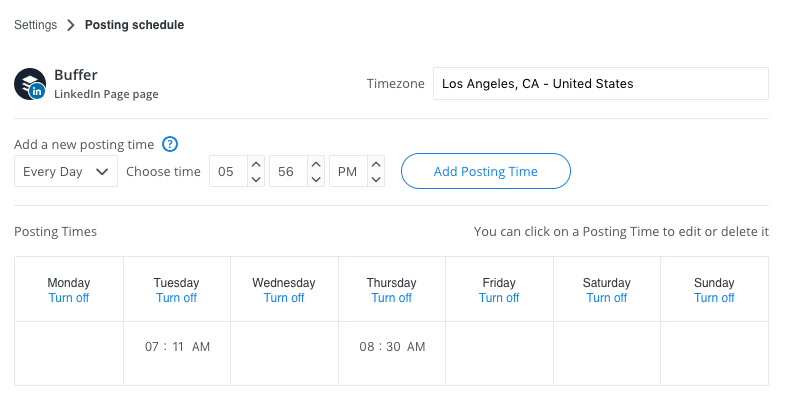
Task: Increase the hour with up arrow
Action: 256,164
